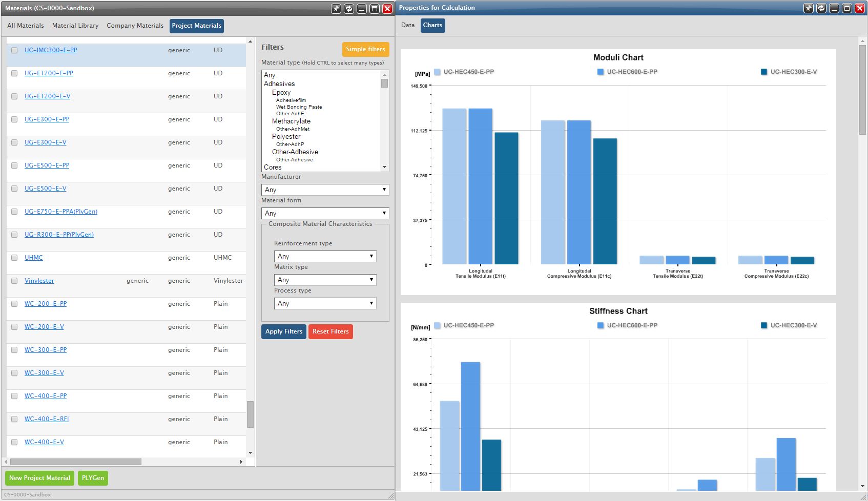Viewport: 868px width, 501px height.
Task: Click the Transverse Compressive Modulus (E22c) axis label
Action: (776, 274)
